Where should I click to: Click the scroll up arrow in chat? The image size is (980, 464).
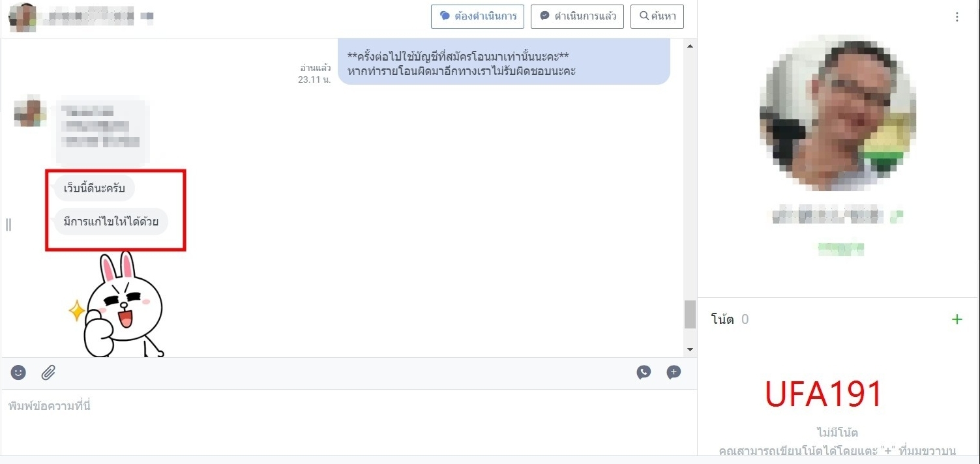pos(690,46)
